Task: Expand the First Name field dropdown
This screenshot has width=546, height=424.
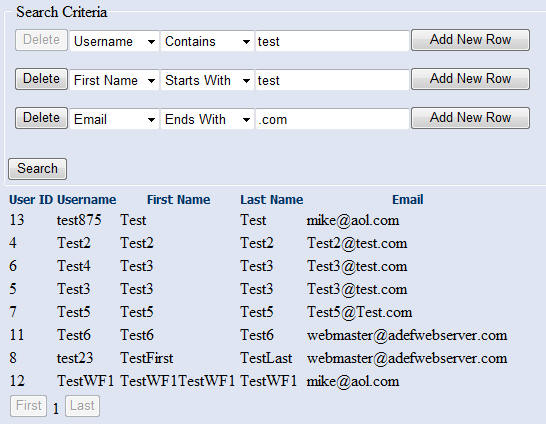Action: coord(114,80)
